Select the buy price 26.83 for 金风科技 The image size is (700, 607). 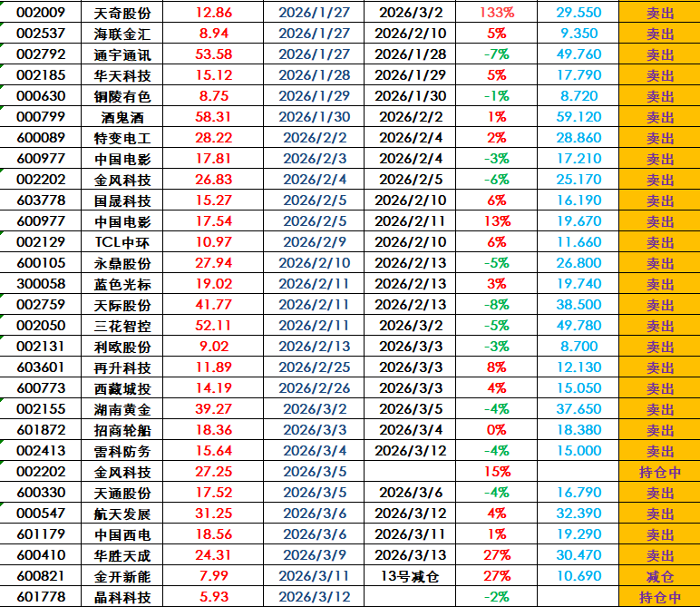(x=214, y=180)
